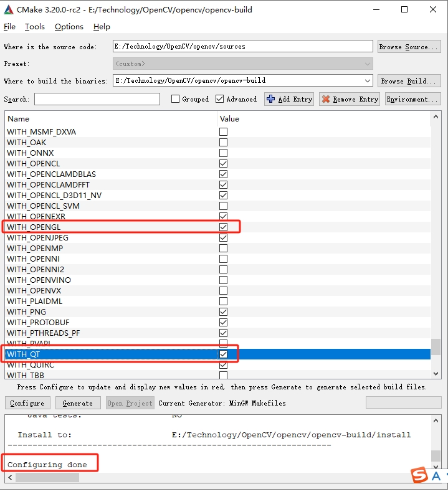Toggle the Advanced checkbox

click(219, 99)
